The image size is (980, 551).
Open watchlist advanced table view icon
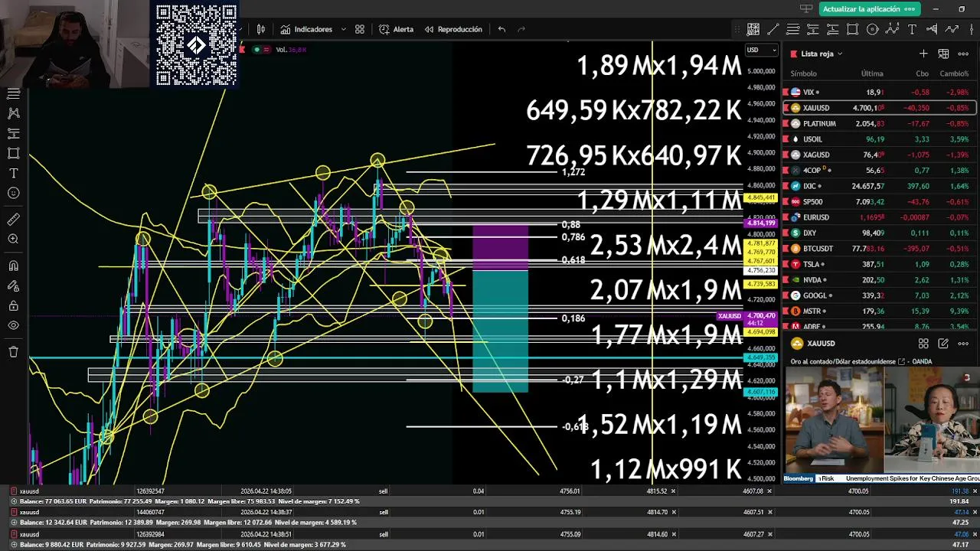click(943, 54)
